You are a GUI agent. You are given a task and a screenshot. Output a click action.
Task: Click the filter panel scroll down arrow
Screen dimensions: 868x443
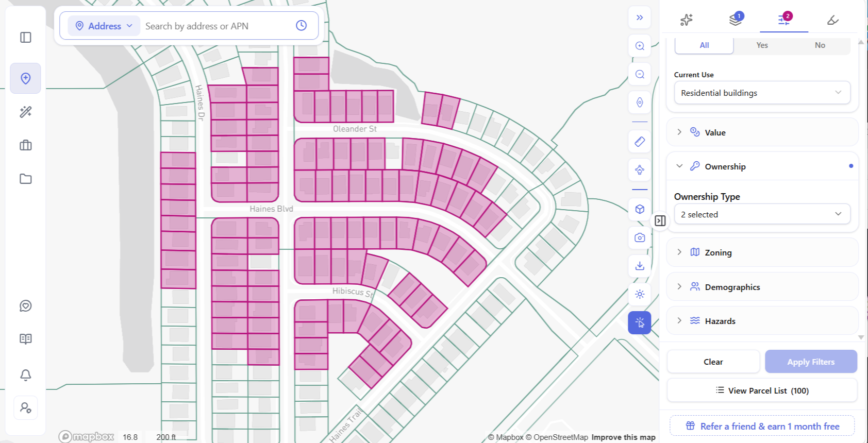[861, 337]
